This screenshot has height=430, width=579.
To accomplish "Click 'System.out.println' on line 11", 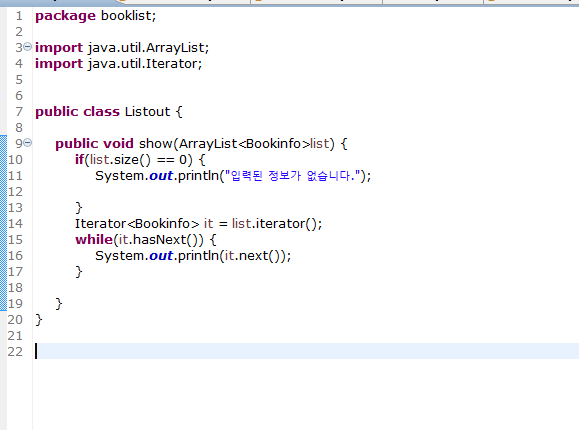I will coord(157,175).
